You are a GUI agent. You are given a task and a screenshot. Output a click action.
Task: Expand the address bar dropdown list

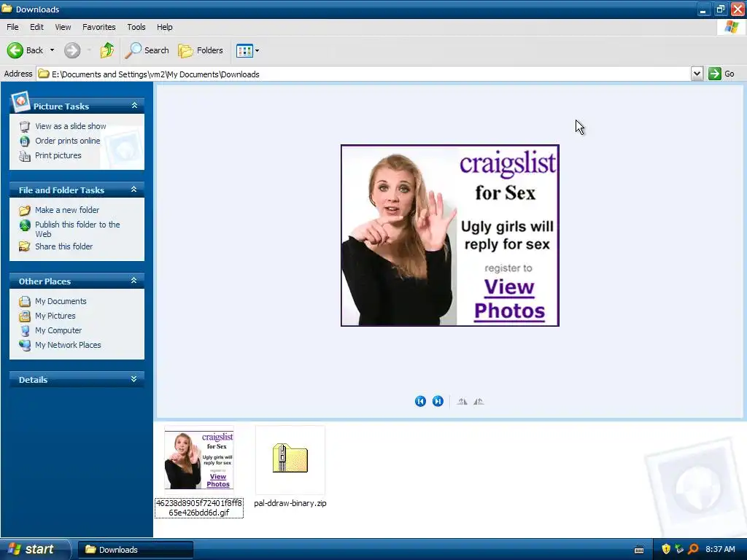click(x=697, y=74)
